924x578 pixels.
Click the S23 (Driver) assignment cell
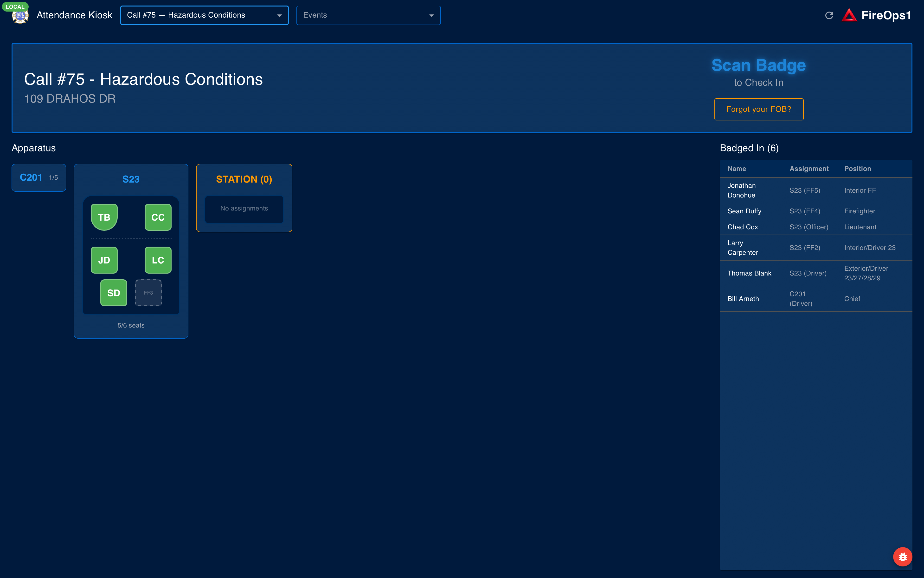pyautogui.click(x=808, y=273)
